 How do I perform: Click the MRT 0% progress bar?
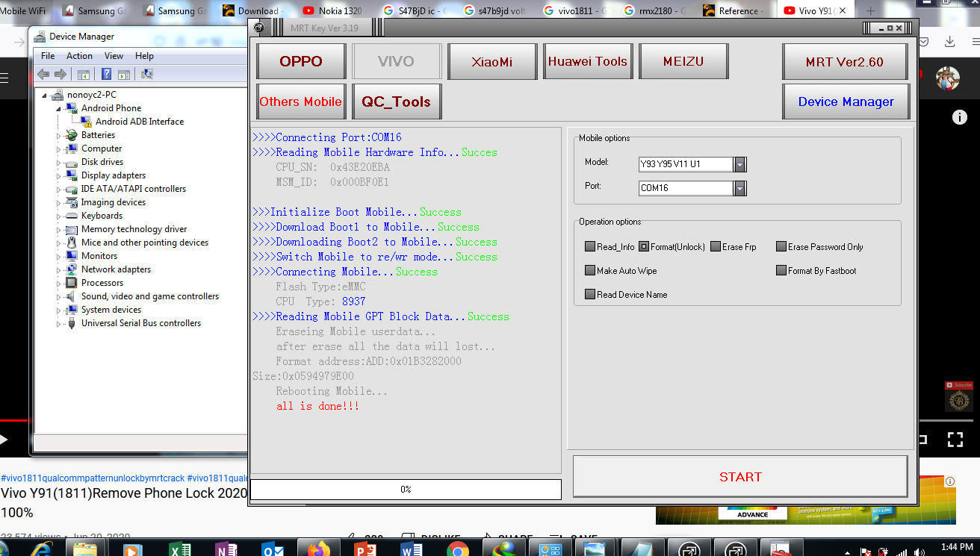(x=406, y=489)
